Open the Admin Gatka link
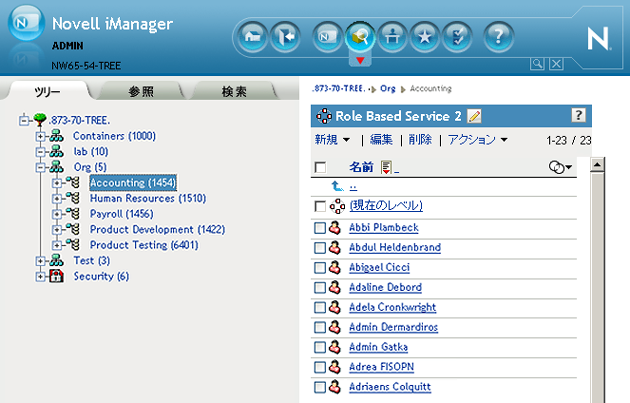The width and height of the screenshot is (630, 403). coord(378,347)
